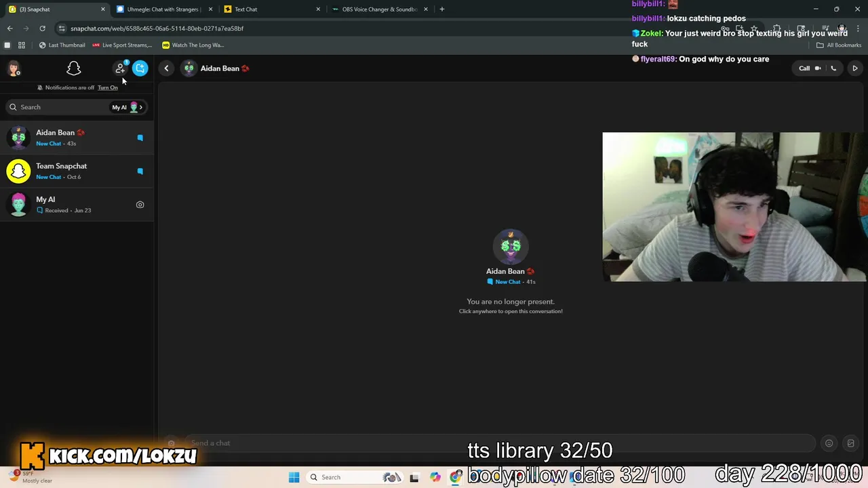This screenshot has height=488, width=868.
Task: Click 'Click anywhere to open this conversation!' text
Action: tap(511, 311)
